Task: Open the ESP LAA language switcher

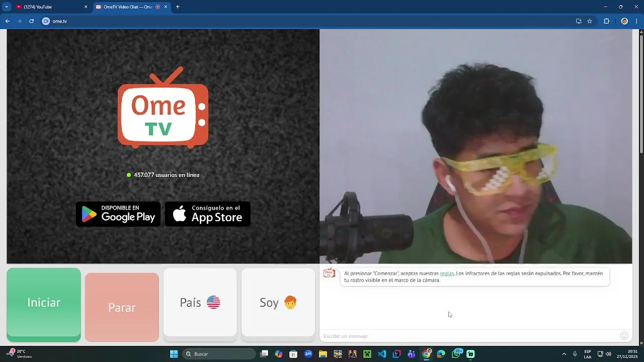Action: pos(588,354)
